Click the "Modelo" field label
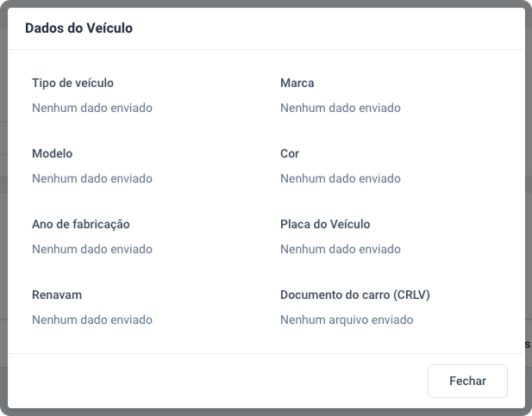 (52, 154)
